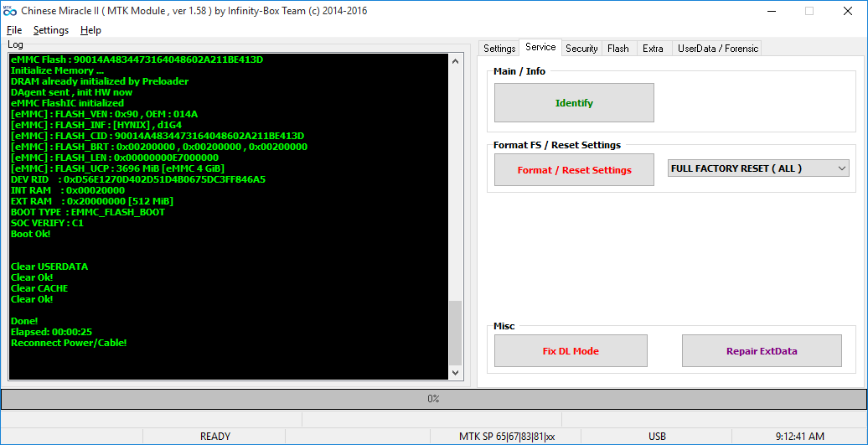Click the 'SOC VERIFY : C1' log line

pos(47,223)
